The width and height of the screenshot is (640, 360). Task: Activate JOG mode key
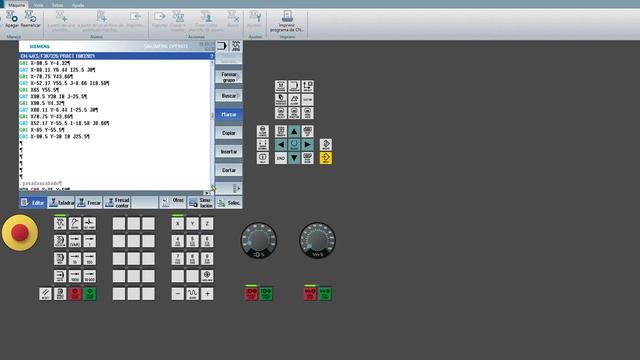click(x=60, y=223)
